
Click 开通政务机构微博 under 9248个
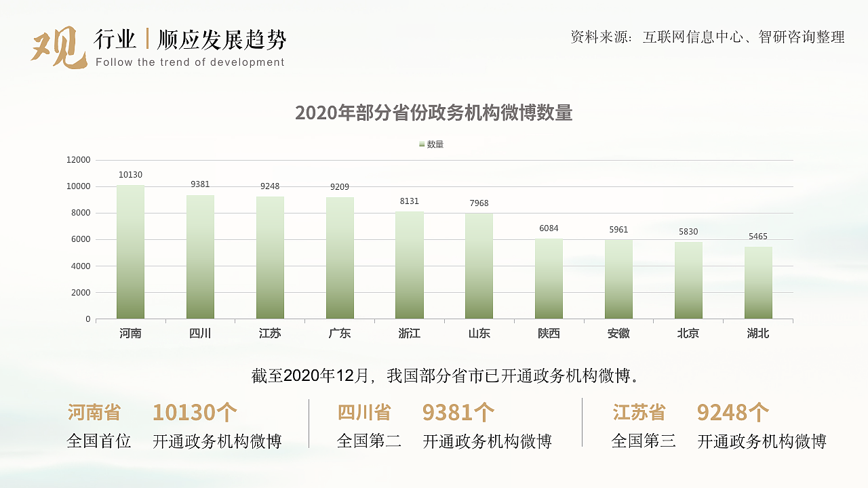762,442
